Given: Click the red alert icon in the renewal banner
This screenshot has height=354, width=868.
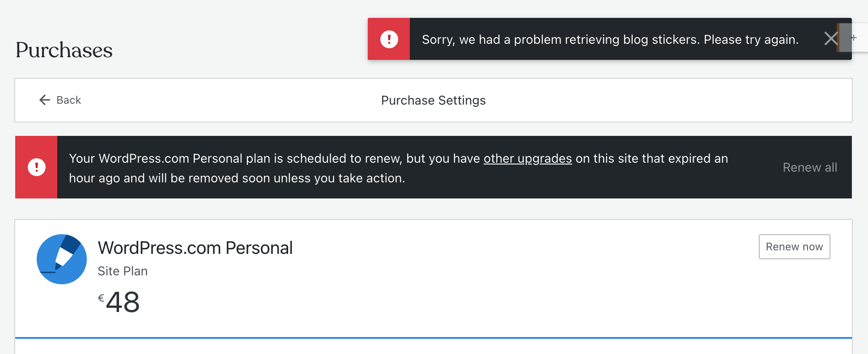Looking at the screenshot, I should click(x=36, y=167).
